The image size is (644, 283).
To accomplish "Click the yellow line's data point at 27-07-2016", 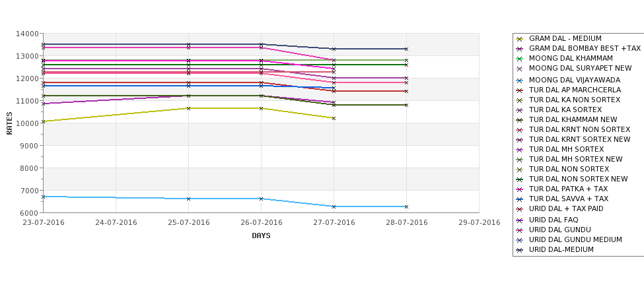I will point(334,119).
